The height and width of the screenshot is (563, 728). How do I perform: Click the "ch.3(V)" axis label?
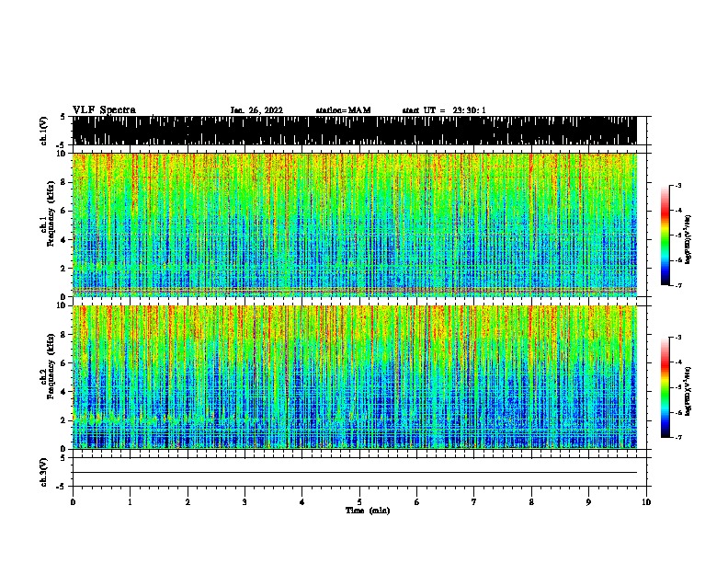tap(43, 472)
